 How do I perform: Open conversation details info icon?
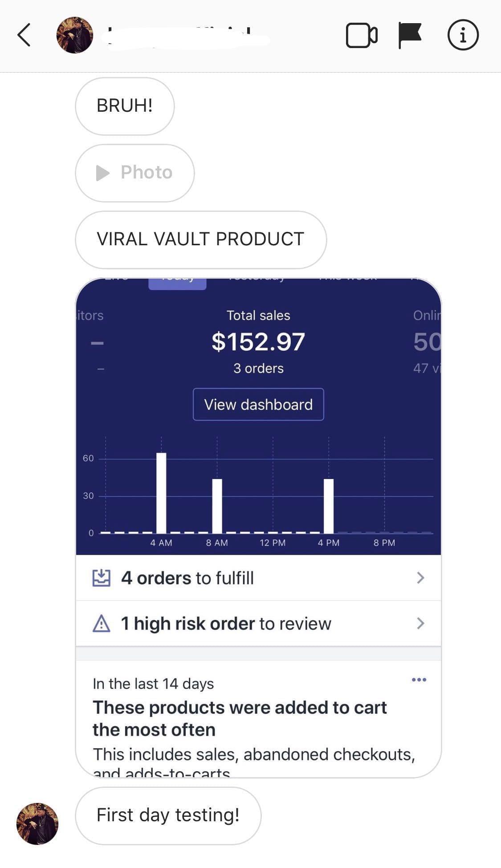click(x=463, y=35)
